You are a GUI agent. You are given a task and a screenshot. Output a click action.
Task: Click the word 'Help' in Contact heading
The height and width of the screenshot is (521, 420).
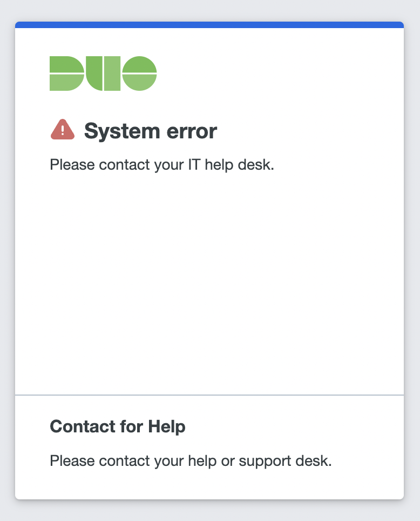[167, 426]
